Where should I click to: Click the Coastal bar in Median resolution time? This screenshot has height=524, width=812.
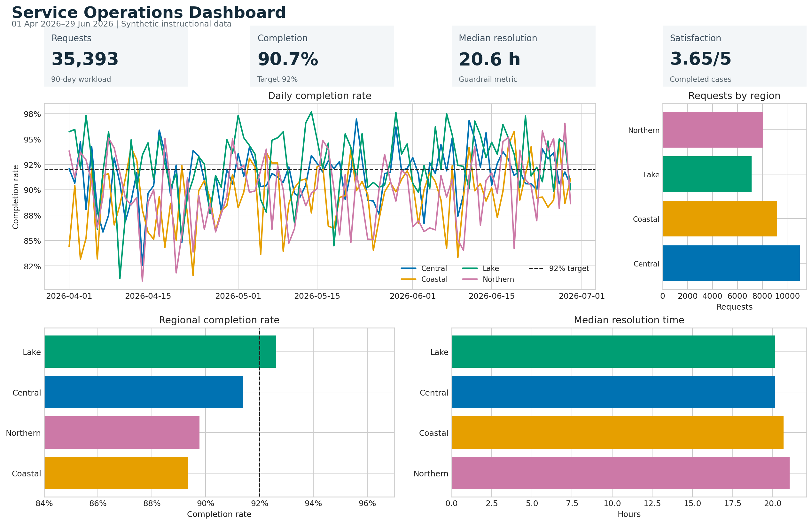pos(618,433)
